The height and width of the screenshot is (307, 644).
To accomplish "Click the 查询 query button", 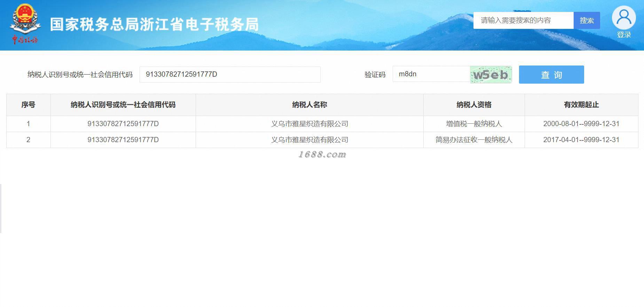I will pos(551,75).
